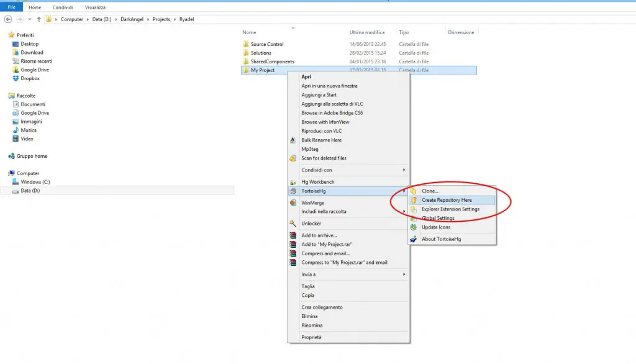The width and height of the screenshot is (636, 364).
Task: Open breadcrumb arrow after Data (D:)
Action: click(x=116, y=19)
